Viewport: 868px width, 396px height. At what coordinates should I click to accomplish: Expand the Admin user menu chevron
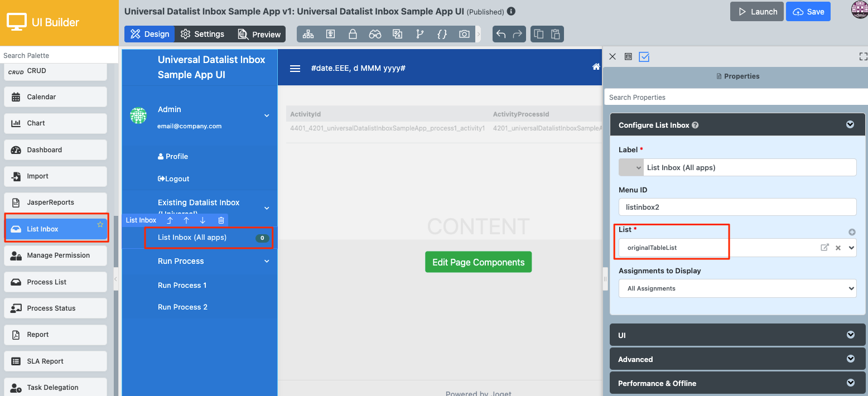click(267, 115)
